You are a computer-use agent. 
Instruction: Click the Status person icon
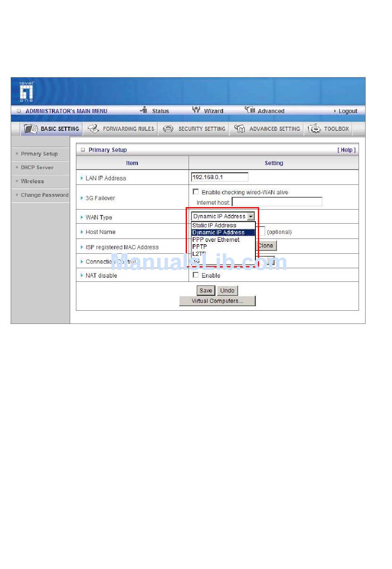pos(144,110)
